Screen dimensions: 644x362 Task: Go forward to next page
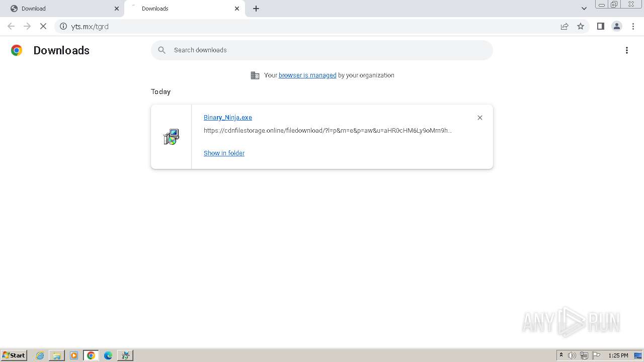(x=27, y=26)
